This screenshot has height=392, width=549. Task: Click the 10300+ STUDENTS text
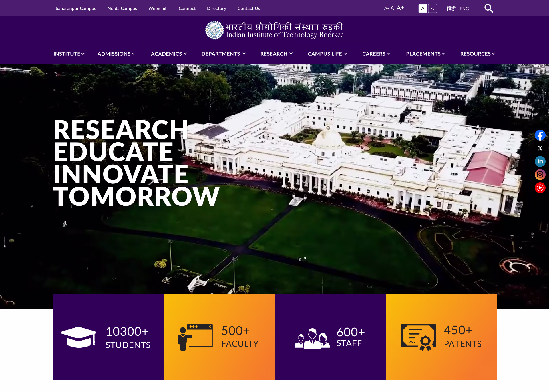coord(128,337)
